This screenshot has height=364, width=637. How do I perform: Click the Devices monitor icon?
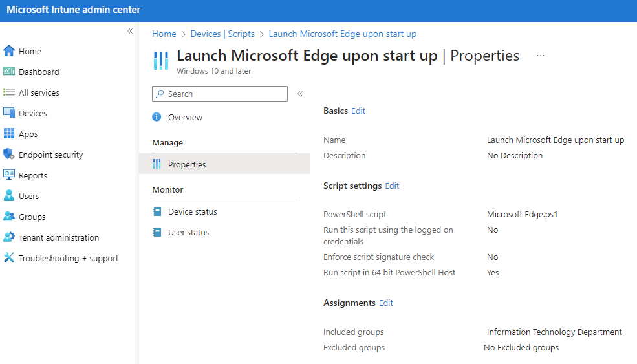coord(9,112)
